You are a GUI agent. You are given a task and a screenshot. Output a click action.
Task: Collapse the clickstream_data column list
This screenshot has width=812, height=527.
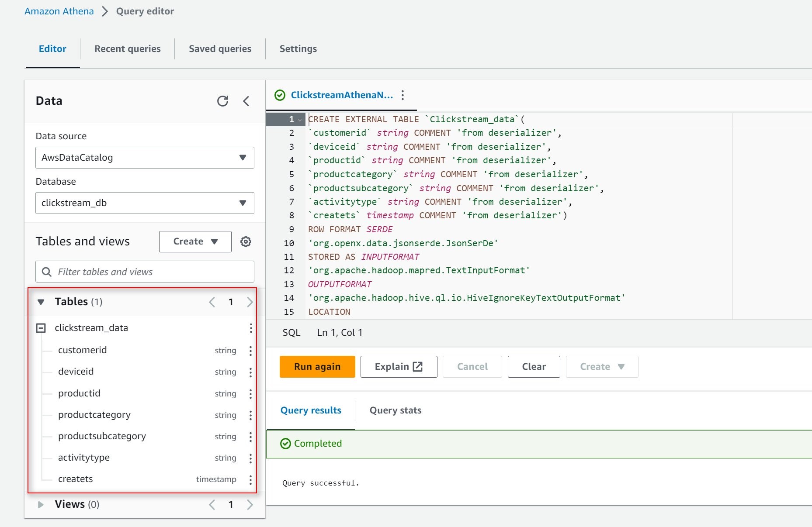pos(41,327)
